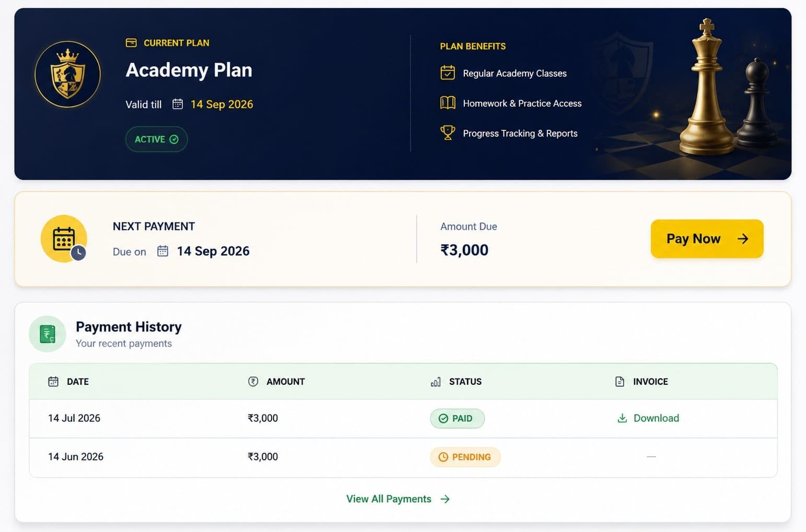The image size is (806, 532).
Task: Click the green rupee receipt Payment History icon
Action: (48, 334)
